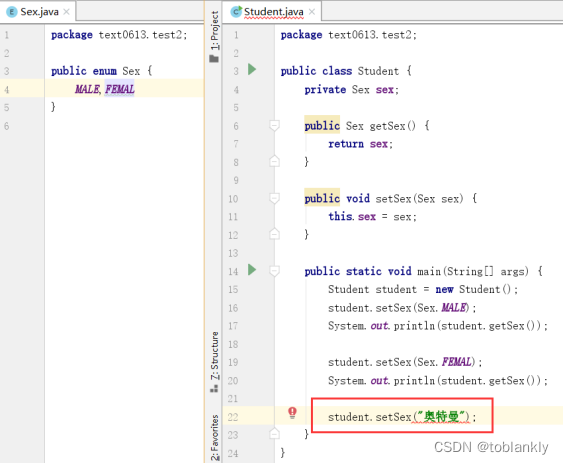Screen dimensions: 564x464
Task: Click 'private Sex sex;' field line
Action: (352, 90)
